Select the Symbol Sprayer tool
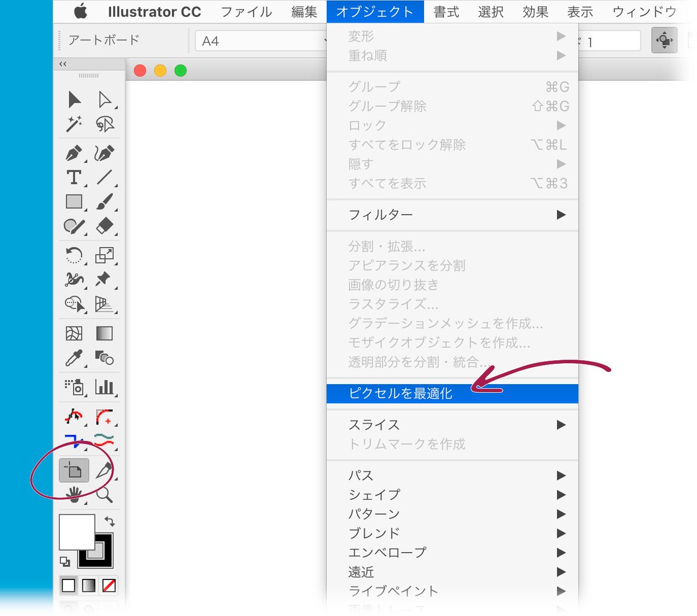Image resolution: width=697 pixels, height=616 pixels. tap(74, 386)
